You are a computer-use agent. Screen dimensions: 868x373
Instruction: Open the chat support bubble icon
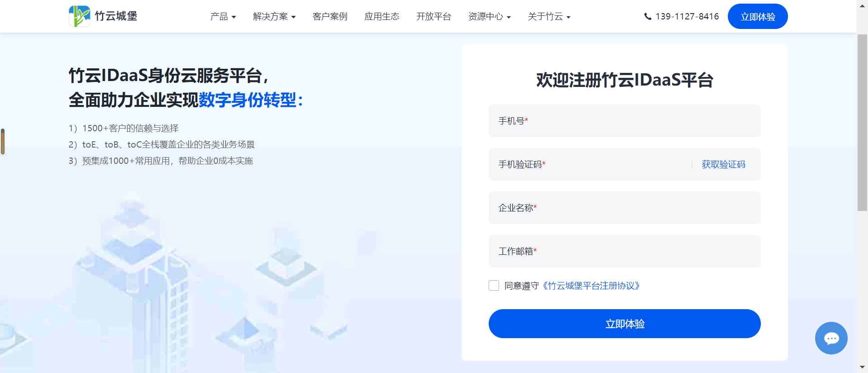point(831,338)
